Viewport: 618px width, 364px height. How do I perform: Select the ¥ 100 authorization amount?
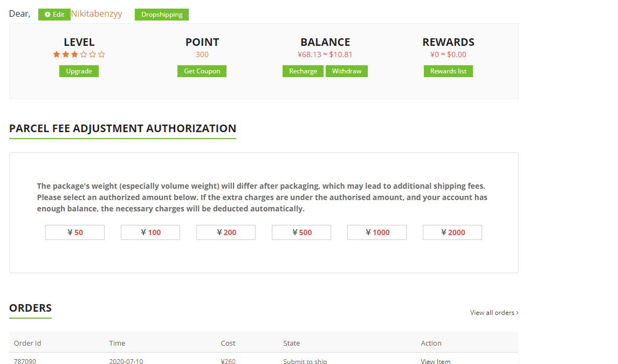coord(150,232)
